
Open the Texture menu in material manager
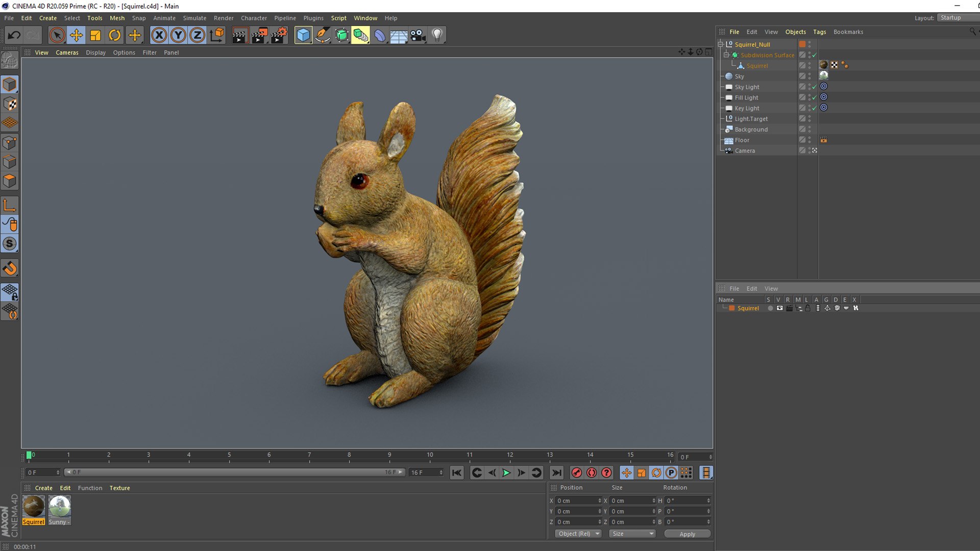pos(119,488)
